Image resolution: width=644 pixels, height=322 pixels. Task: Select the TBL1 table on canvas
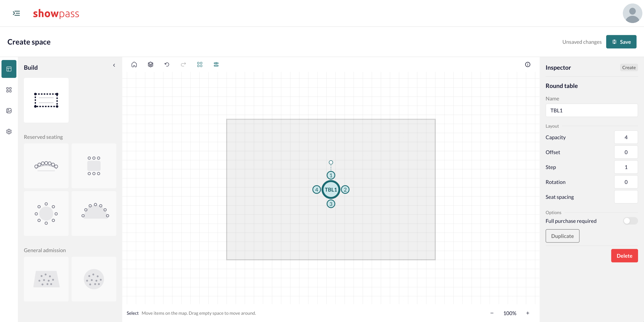point(331,190)
